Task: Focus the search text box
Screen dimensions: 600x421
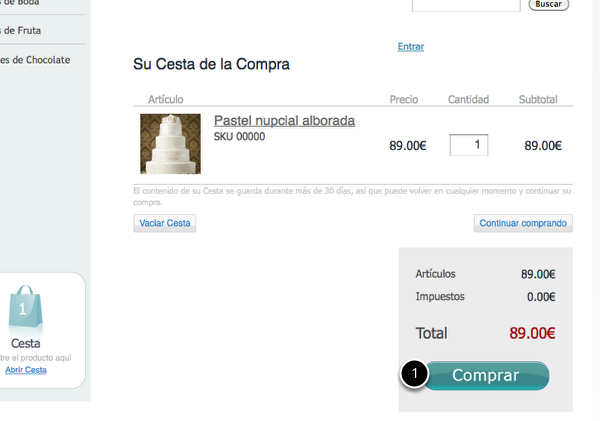Action: point(466,5)
